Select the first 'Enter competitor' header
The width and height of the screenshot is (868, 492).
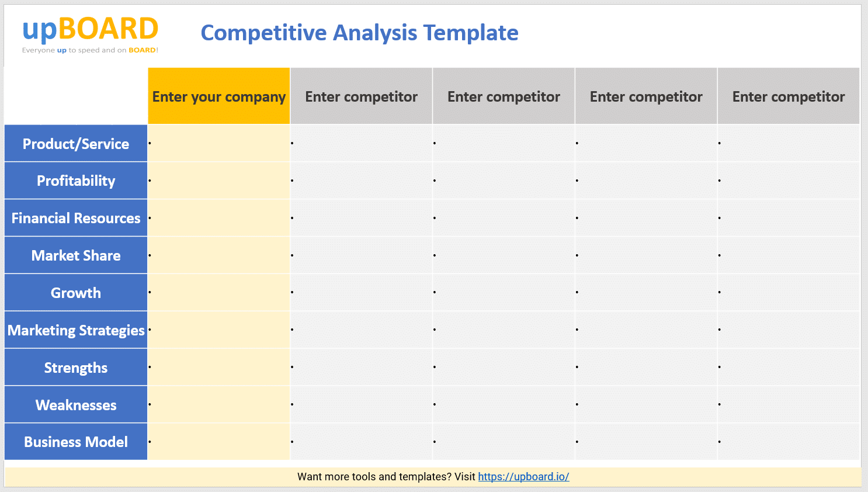click(361, 96)
